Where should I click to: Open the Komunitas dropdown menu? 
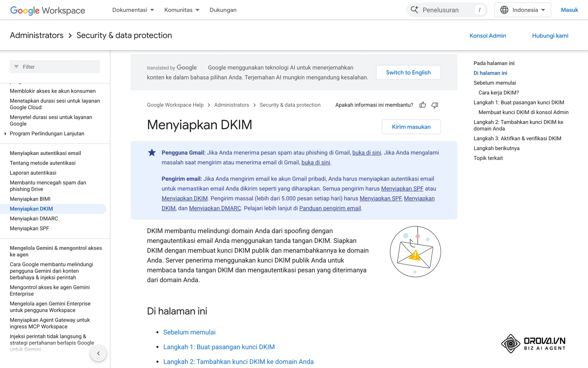point(182,10)
